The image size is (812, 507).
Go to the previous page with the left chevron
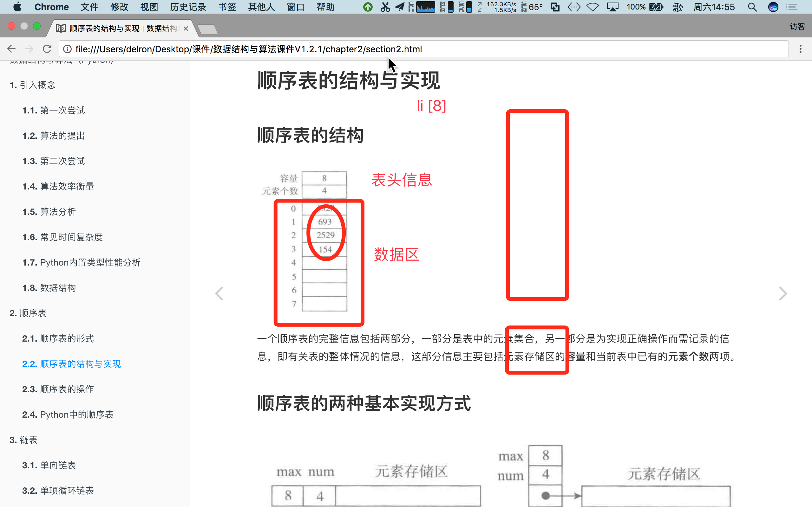click(x=219, y=294)
